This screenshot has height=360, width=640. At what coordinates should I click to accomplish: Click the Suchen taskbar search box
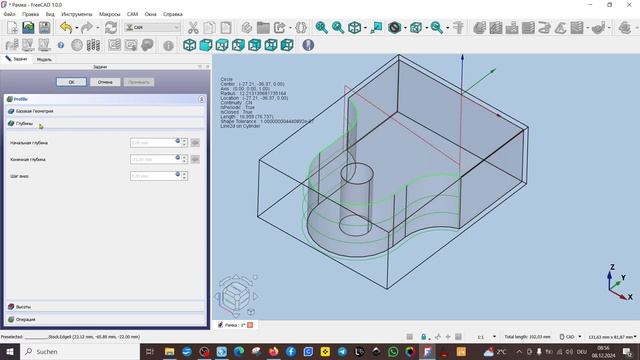[x=80, y=351]
